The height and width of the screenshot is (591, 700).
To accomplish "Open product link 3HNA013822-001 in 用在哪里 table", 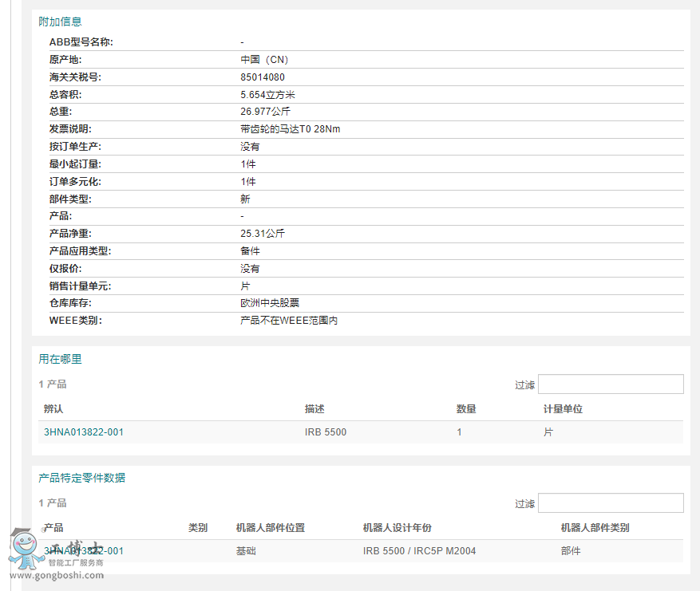I will click(x=83, y=431).
